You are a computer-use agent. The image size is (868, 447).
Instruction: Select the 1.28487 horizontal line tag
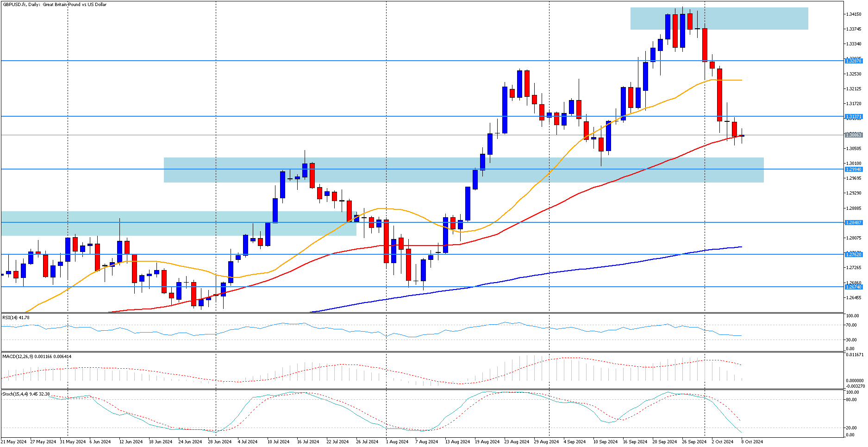click(853, 222)
